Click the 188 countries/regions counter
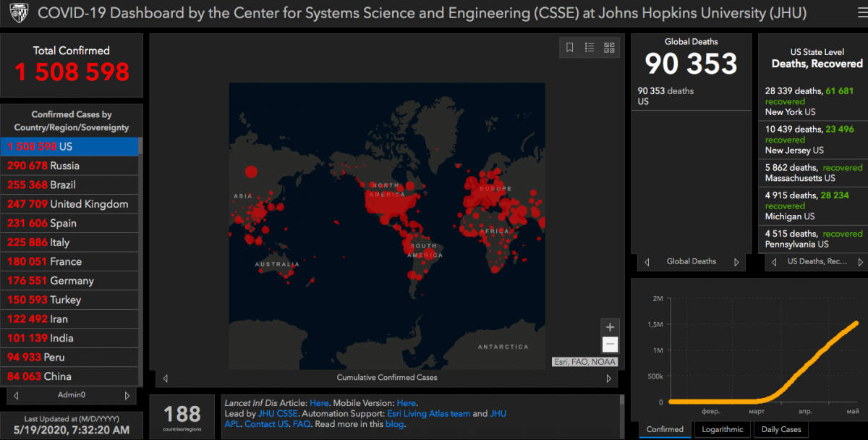Image resolution: width=868 pixels, height=440 pixels. point(182,415)
